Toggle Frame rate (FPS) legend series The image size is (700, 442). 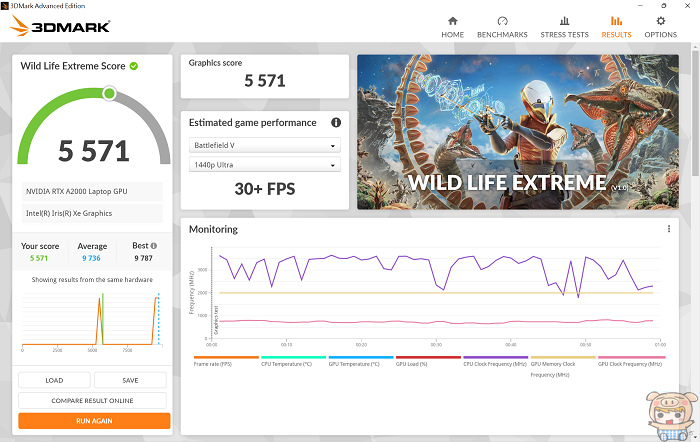pyautogui.click(x=223, y=364)
